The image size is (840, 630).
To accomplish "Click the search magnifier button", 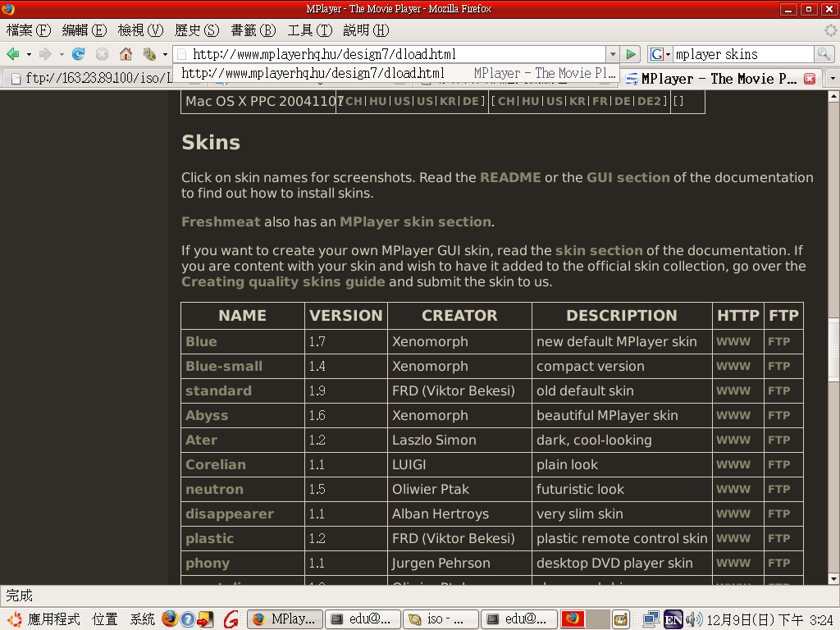I will (x=824, y=54).
